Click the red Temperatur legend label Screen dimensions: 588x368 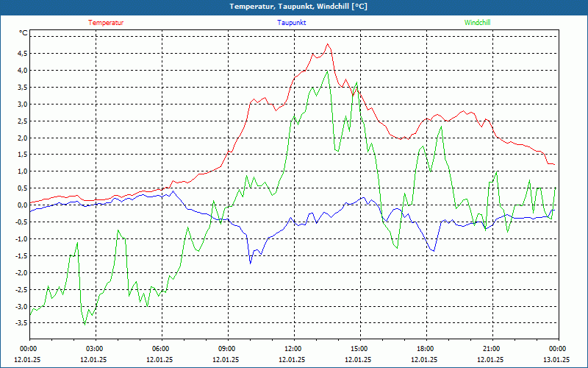[106, 23]
